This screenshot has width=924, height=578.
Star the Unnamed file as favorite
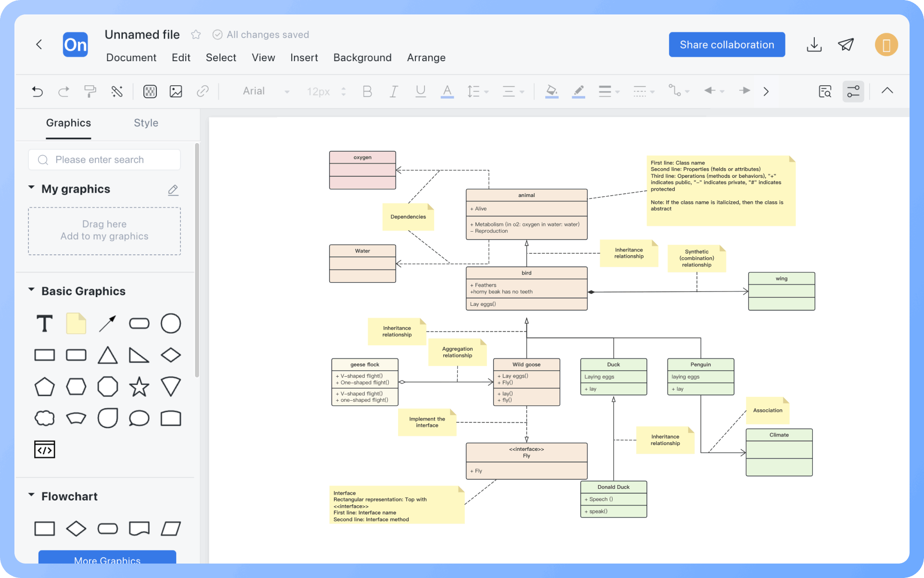(196, 35)
